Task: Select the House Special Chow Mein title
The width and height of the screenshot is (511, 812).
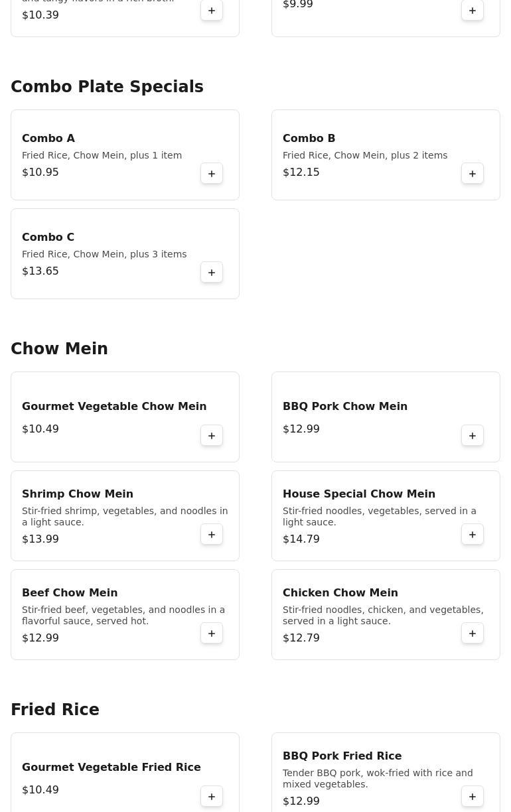Action: pyautogui.click(x=359, y=494)
